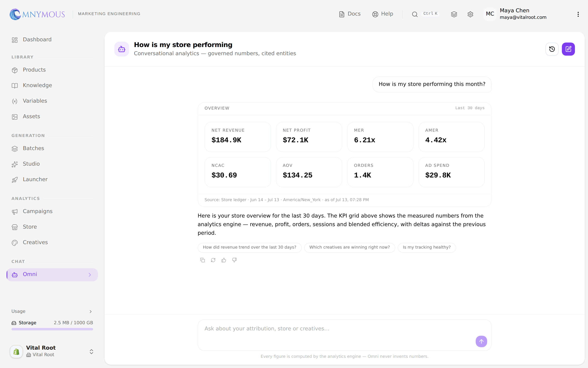Click the NCAC $30.69 card

tap(238, 172)
